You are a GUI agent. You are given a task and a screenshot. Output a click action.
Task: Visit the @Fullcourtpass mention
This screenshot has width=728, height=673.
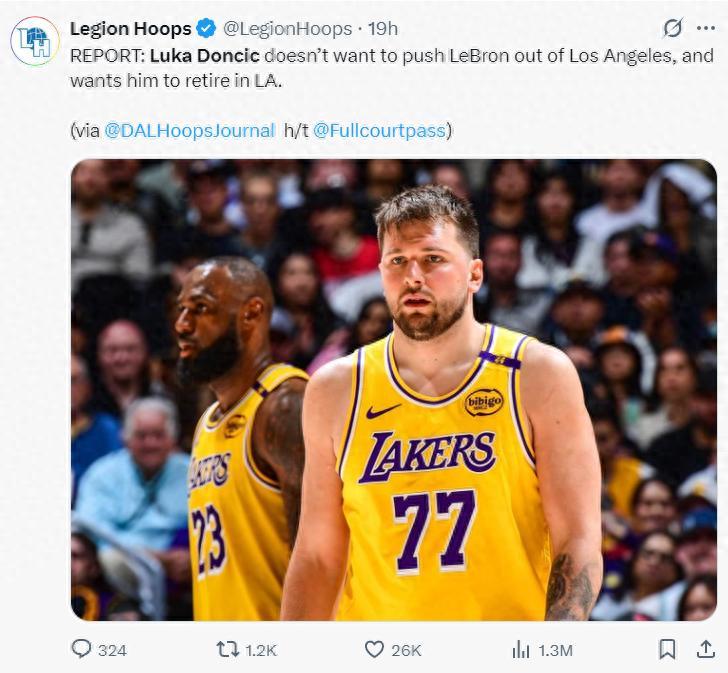(x=380, y=130)
